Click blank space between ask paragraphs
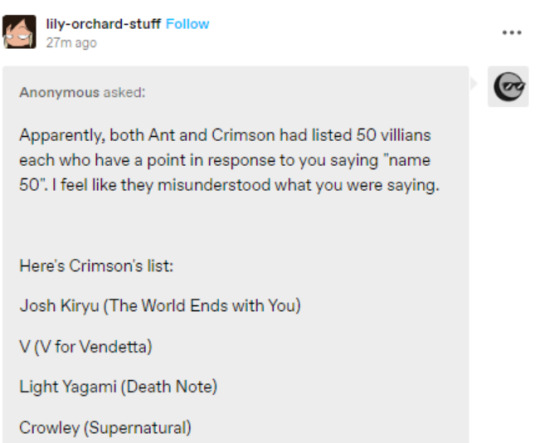This screenshot has height=443, width=540. (234, 226)
